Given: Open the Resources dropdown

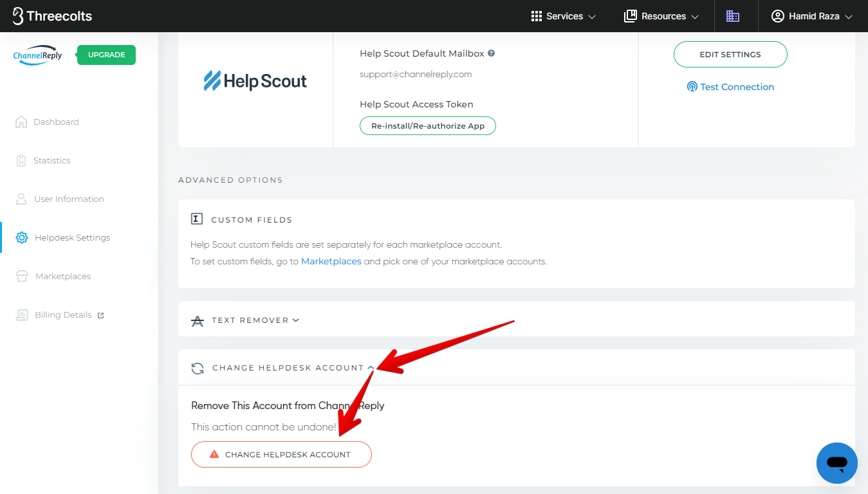Looking at the screenshot, I should coord(661,16).
